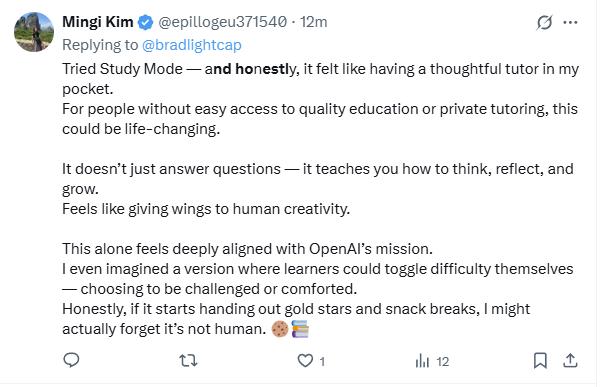This screenshot has width=602, height=387.
Task: Click the view count number 12
Action: (443, 361)
